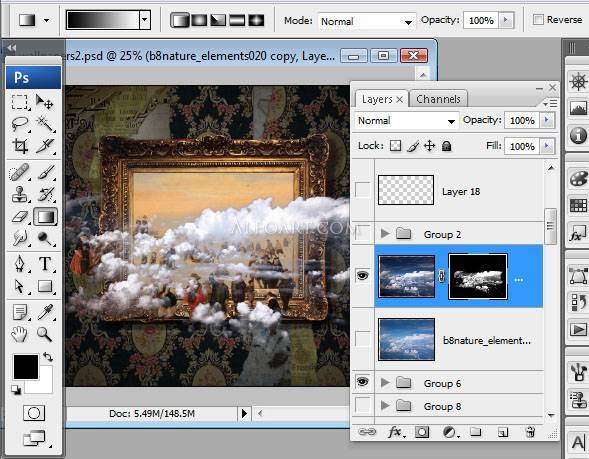Expand Group 8
The width and height of the screenshot is (589, 459).
(384, 406)
